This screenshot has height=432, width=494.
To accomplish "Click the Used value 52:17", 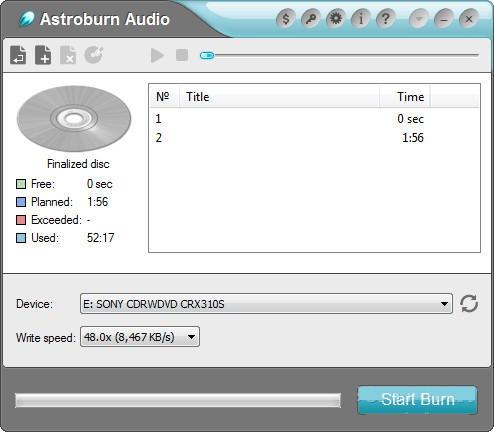I will [100, 238].
